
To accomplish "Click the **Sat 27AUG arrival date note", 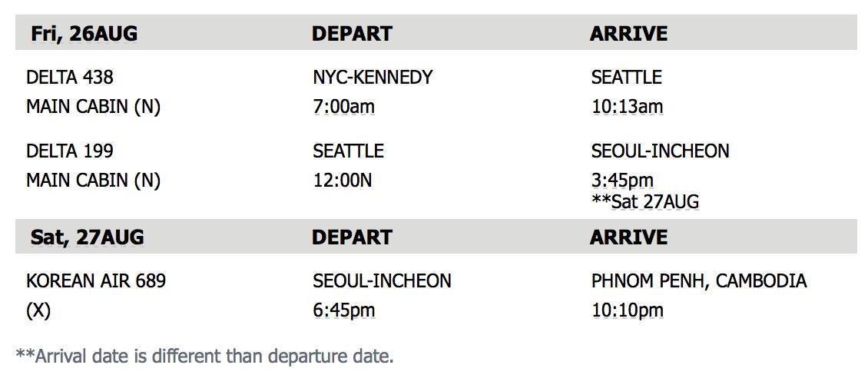I will pos(645,201).
